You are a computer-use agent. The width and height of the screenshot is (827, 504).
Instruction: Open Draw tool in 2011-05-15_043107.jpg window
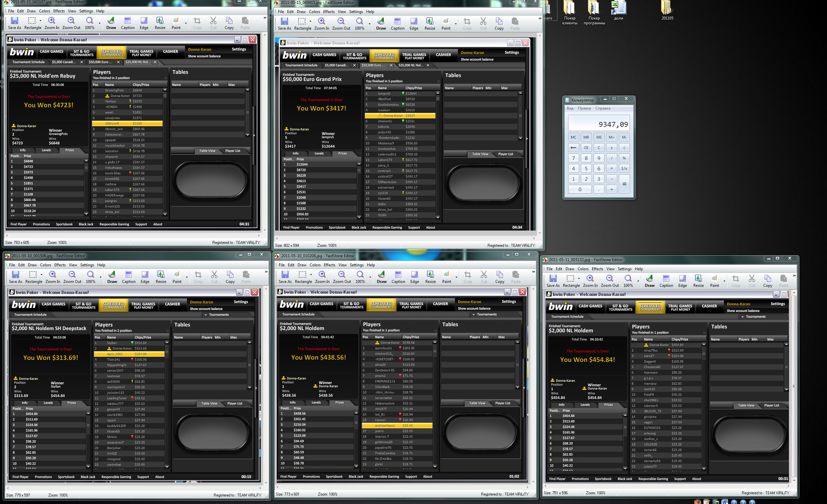point(111,23)
